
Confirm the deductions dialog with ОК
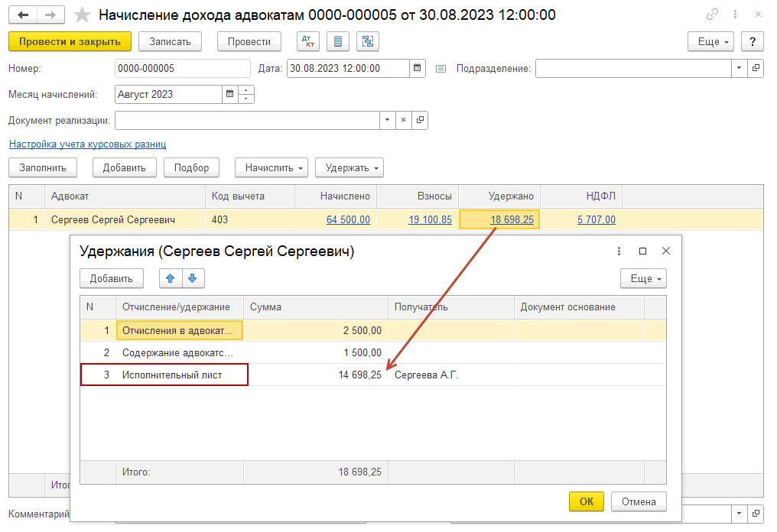coord(586,501)
